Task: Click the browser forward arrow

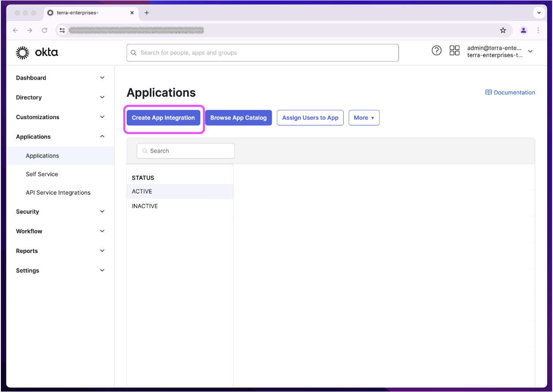Action: 30,30
